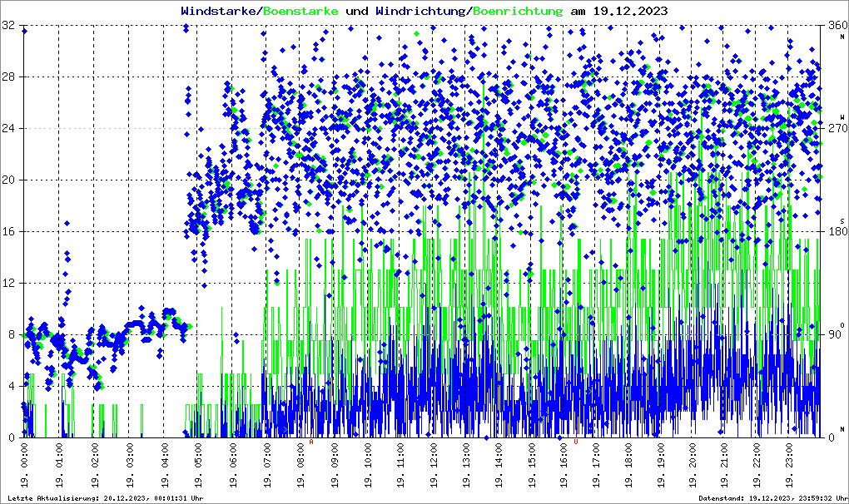Click the blue "Windrichtung" title word
The image size is (849, 504).
(420, 11)
